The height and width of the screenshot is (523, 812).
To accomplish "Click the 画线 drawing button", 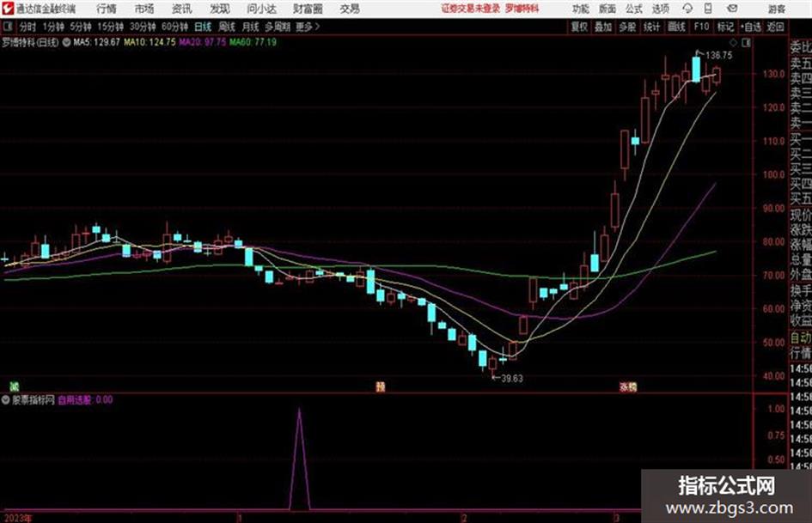I will (676, 27).
